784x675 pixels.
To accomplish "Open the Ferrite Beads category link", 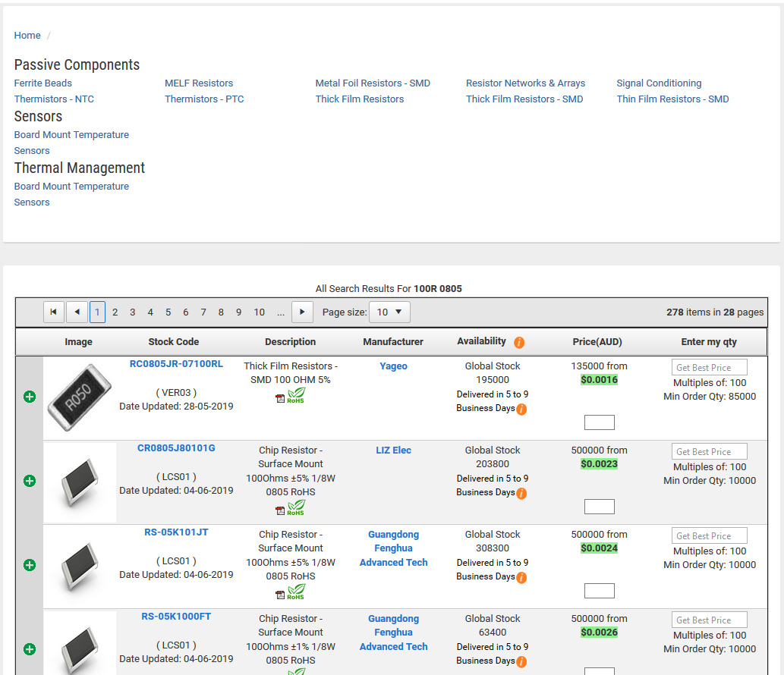I will click(43, 83).
